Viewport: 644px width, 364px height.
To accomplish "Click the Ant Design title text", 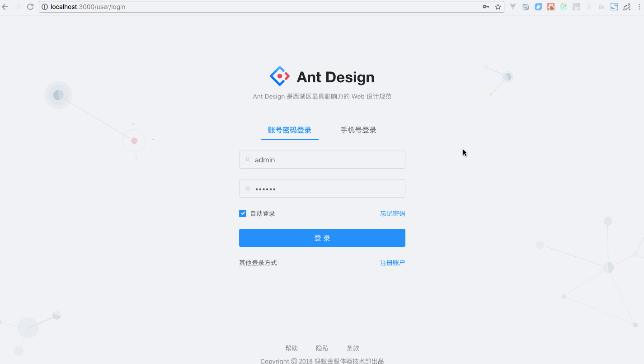I will (x=335, y=77).
